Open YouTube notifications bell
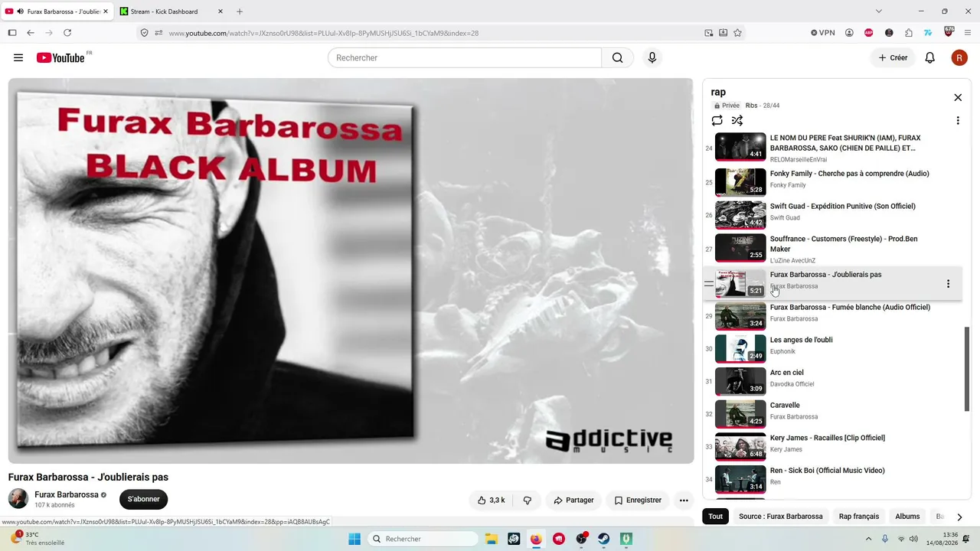Screen dimensions: 980x551 [930, 57]
